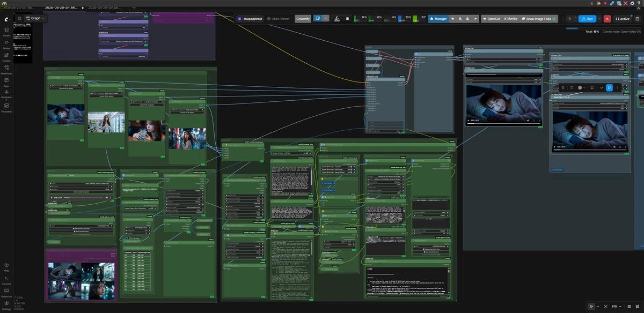This screenshot has height=313, width=644.
Task: Open the dropdown arrow next to Run
Action: pos(599,19)
